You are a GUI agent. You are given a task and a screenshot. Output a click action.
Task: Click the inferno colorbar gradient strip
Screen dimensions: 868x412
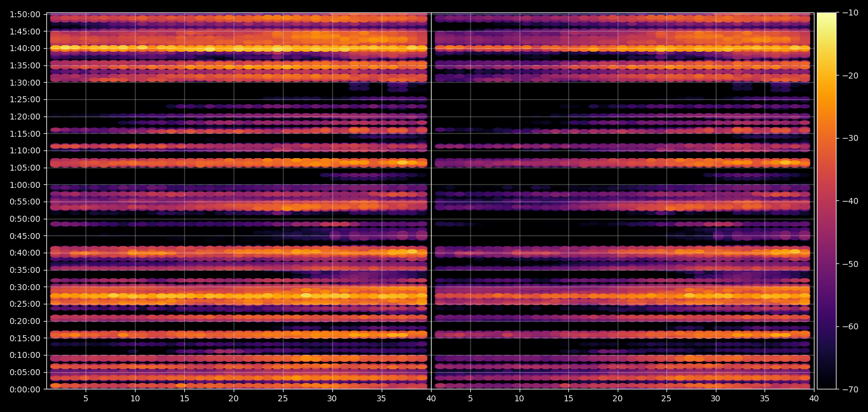pyautogui.click(x=826, y=201)
